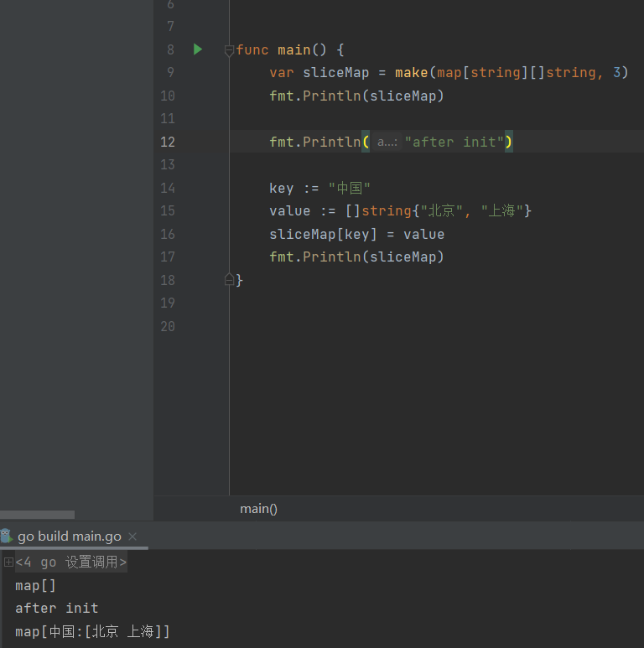
Task: Click line number 12 in the gutter
Action: pyautogui.click(x=168, y=142)
